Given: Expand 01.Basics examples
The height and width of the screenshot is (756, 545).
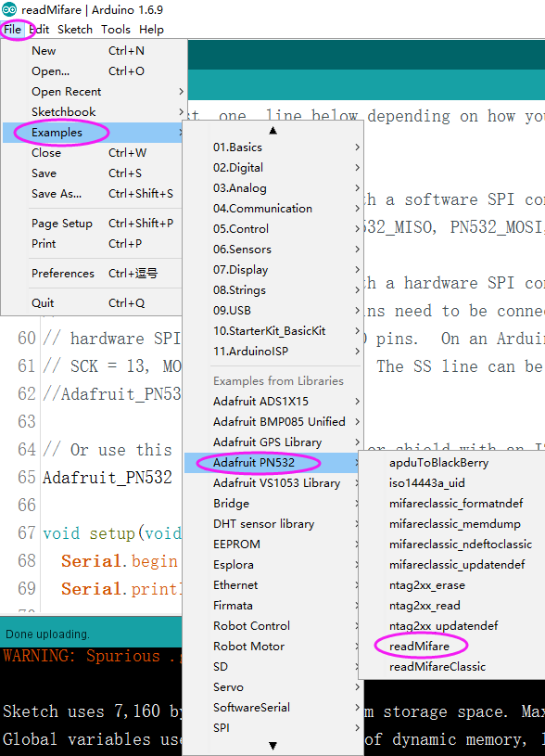Looking at the screenshot, I should tap(272, 147).
